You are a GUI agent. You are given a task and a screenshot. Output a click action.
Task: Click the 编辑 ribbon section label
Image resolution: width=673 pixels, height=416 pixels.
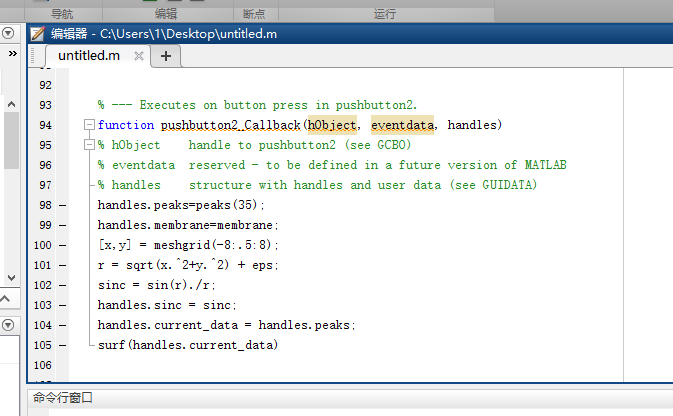166,14
